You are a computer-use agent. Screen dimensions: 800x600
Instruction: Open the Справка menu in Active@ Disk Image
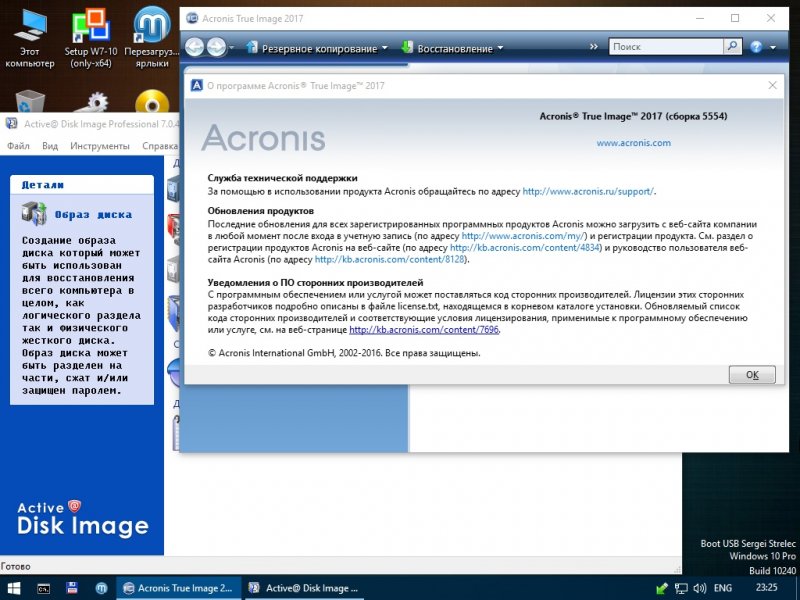pos(159,146)
